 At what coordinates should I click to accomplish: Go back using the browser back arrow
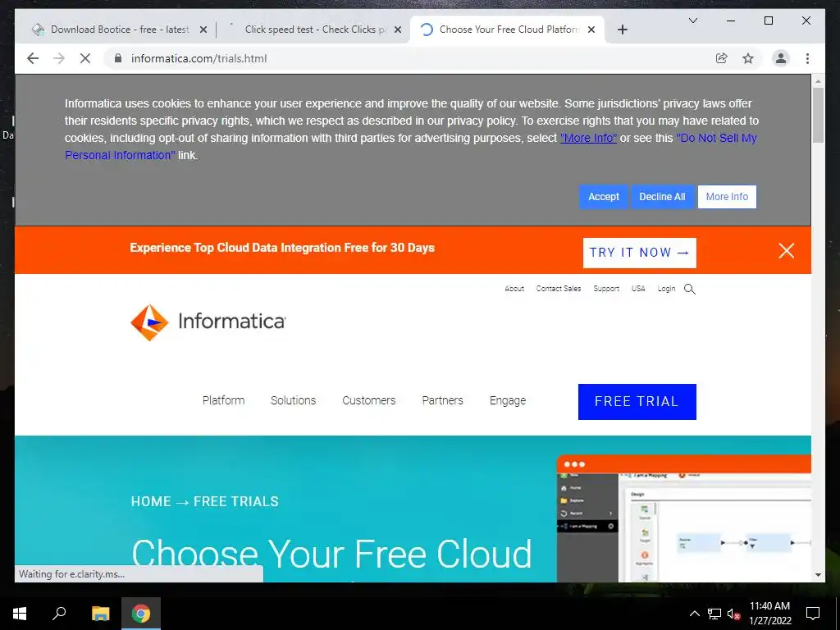33,58
